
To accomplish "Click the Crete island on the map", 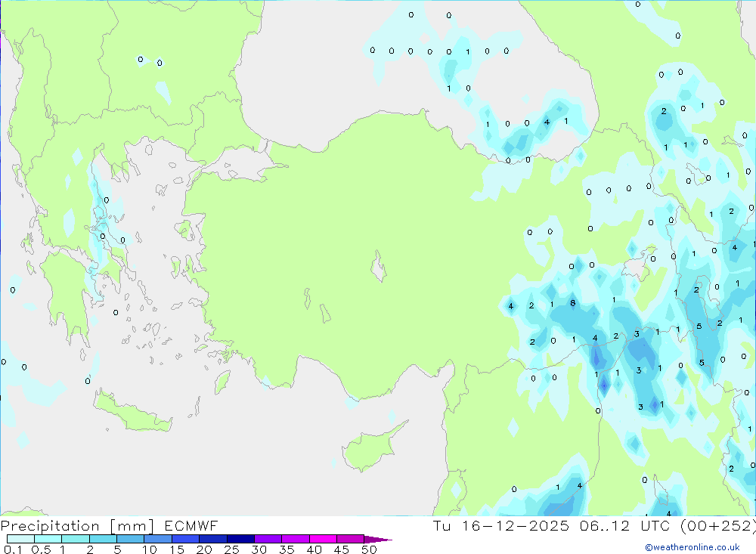I will click(132, 411).
